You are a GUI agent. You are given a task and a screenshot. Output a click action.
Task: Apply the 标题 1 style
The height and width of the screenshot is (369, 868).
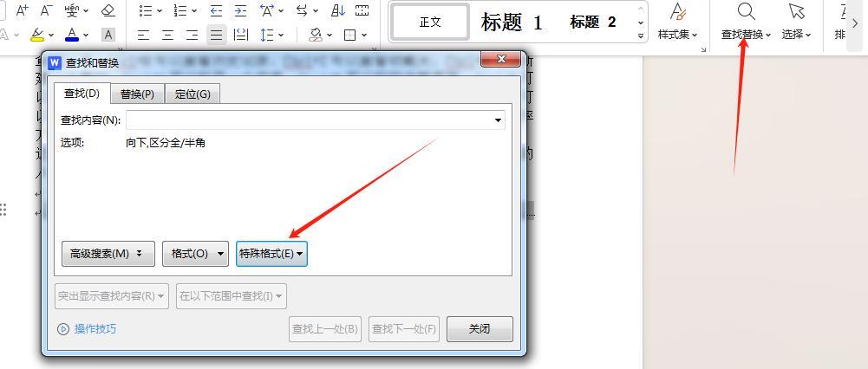(512, 23)
